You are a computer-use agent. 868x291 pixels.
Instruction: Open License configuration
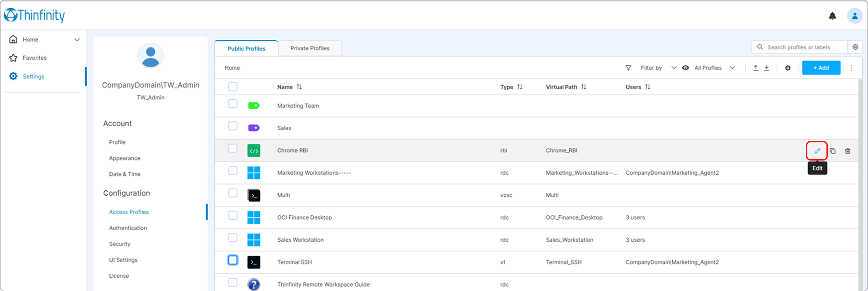point(119,276)
